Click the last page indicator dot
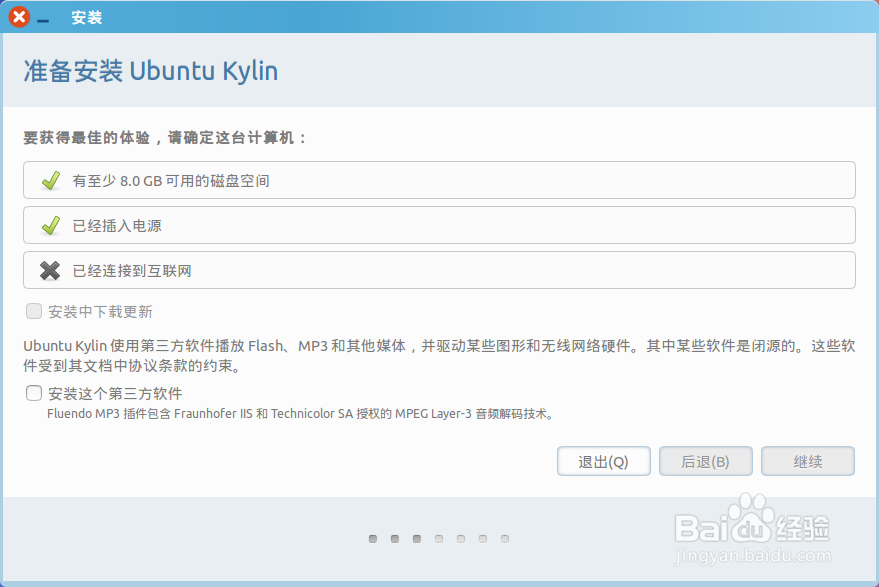The height and width of the screenshot is (587, 879). pyautogui.click(x=505, y=538)
